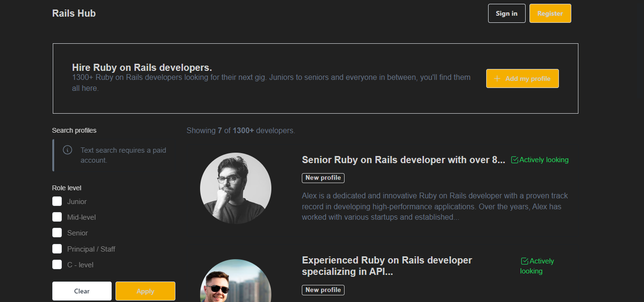Click the Clear filters button
Viewport: 644px width, 302px height.
pyautogui.click(x=82, y=291)
